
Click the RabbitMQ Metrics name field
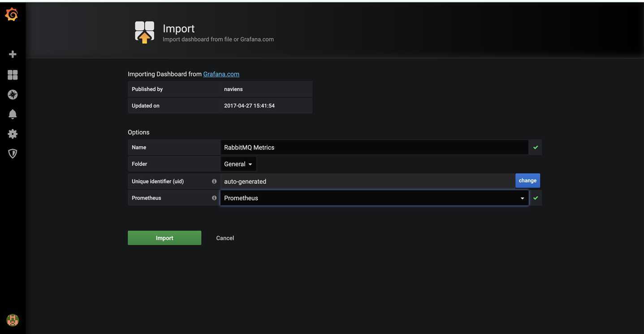coord(375,147)
